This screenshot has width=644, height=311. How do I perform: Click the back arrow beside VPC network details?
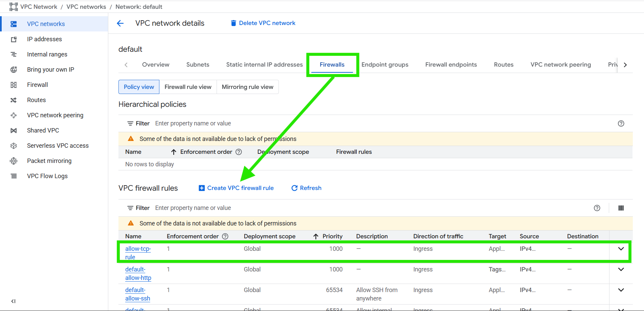click(120, 23)
